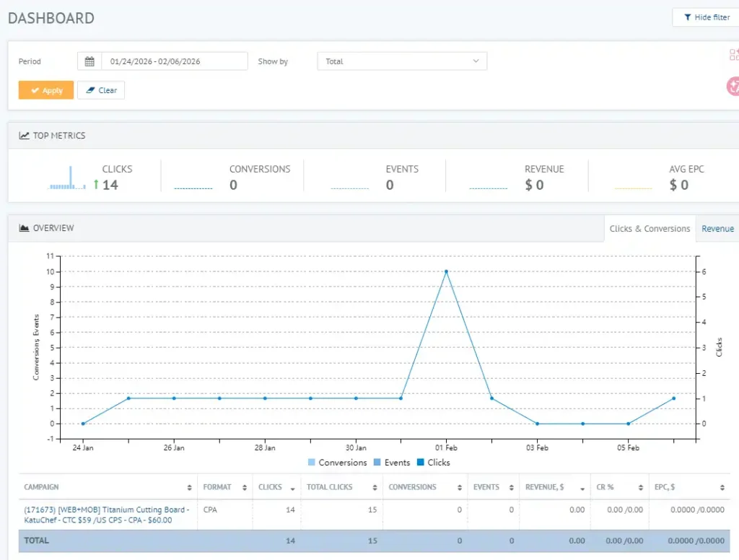Image resolution: width=739 pixels, height=560 pixels.
Task: Click the AVG EPC metric value
Action: (x=679, y=185)
